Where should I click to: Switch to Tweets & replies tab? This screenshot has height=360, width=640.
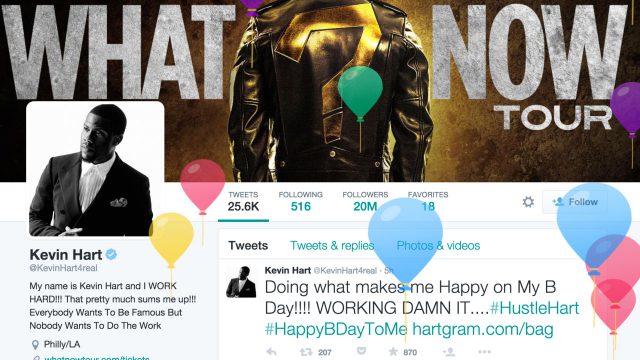click(332, 245)
